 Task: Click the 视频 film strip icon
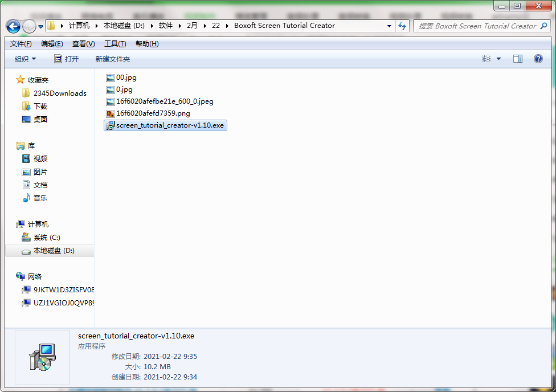[x=26, y=158]
